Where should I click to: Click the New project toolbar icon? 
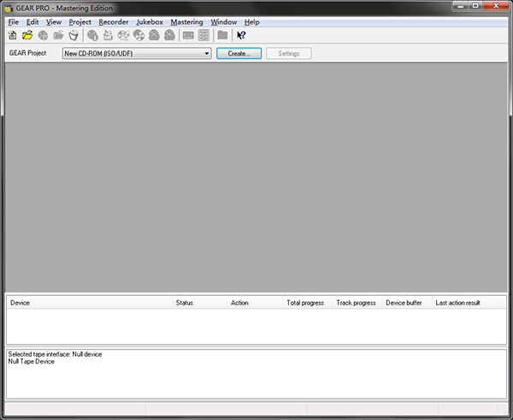click(x=12, y=35)
